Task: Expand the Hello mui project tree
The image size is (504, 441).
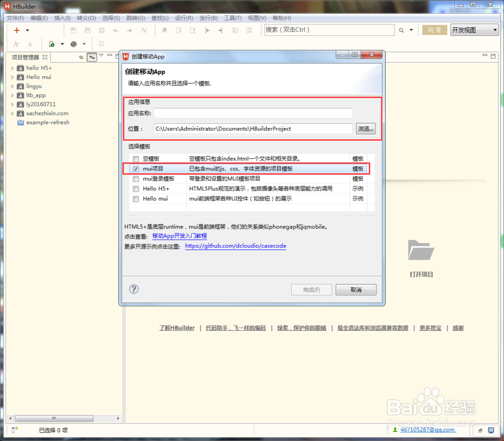Action: tap(12, 77)
